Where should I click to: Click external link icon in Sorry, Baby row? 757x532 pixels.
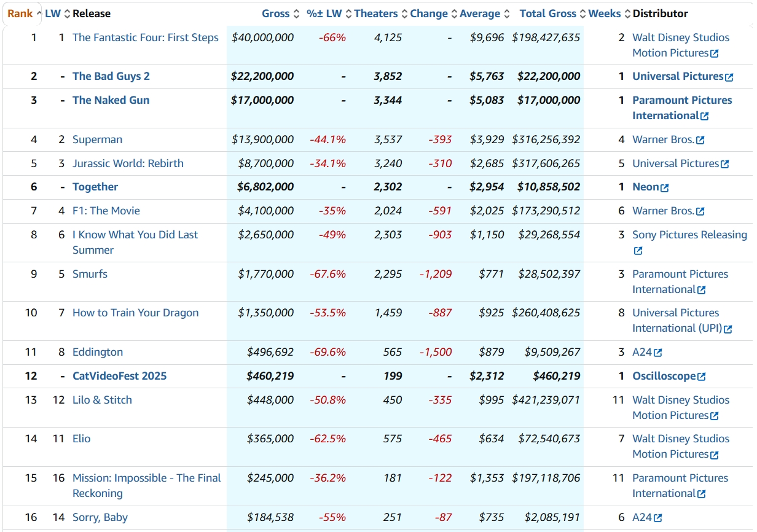658,518
